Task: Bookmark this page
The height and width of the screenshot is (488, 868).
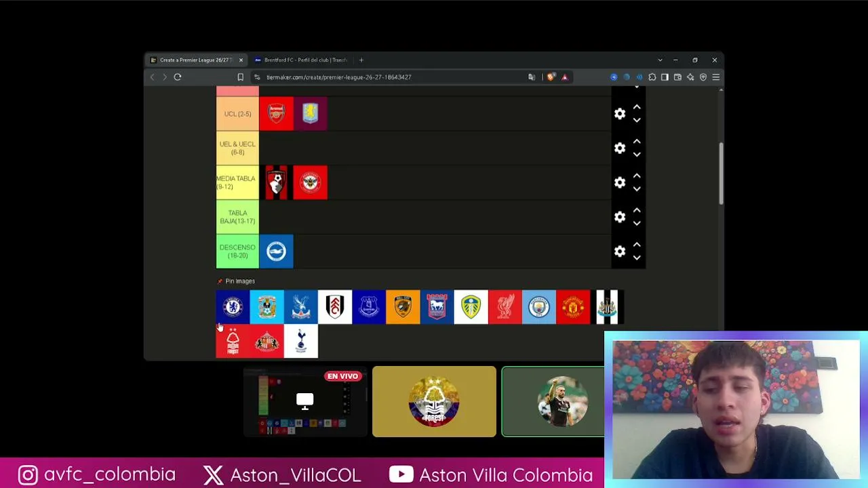Action: point(240,77)
